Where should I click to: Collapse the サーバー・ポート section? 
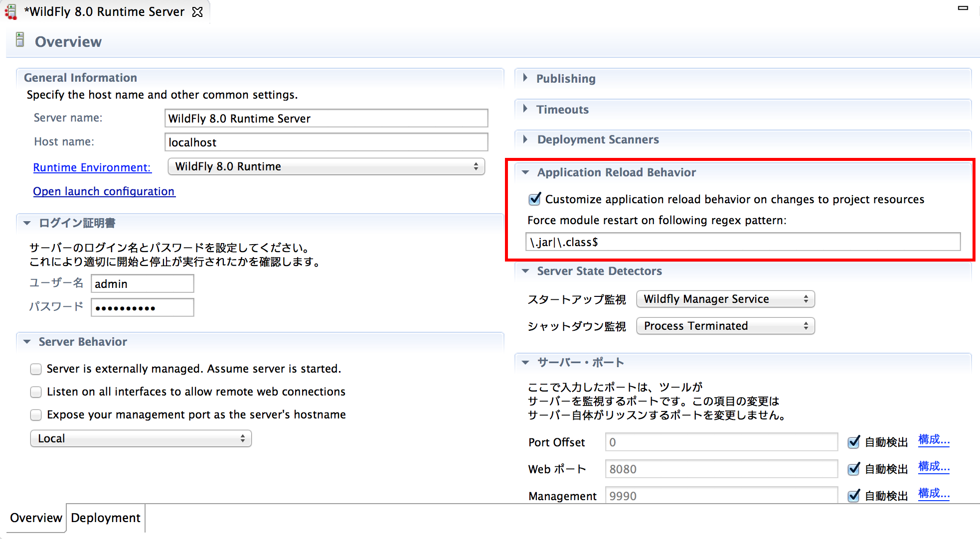pos(525,362)
